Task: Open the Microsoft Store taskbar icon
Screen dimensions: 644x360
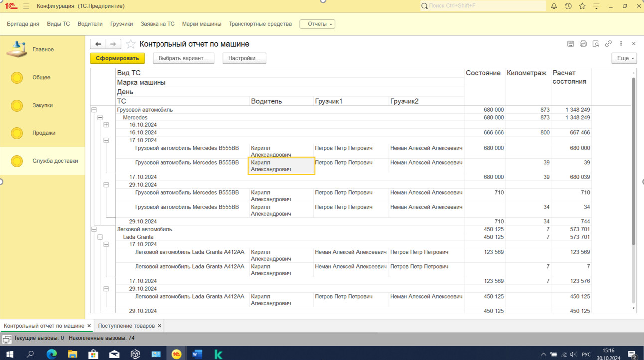Action: coord(93,354)
